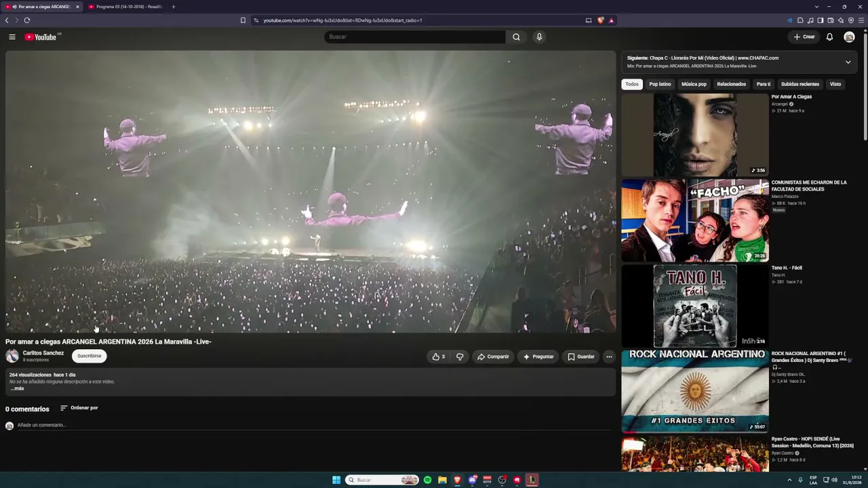Switch to the Programa 03 browser tab

[x=125, y=7]
